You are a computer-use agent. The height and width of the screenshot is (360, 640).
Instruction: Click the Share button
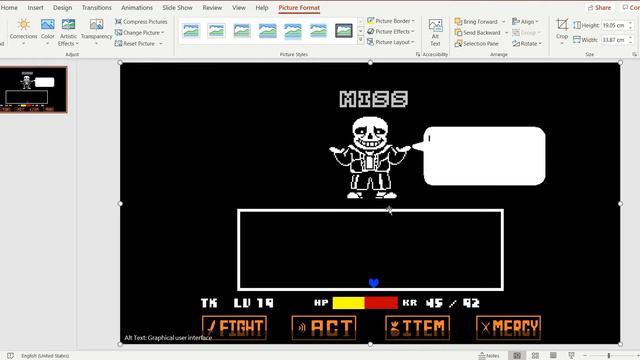click(600, 8)
